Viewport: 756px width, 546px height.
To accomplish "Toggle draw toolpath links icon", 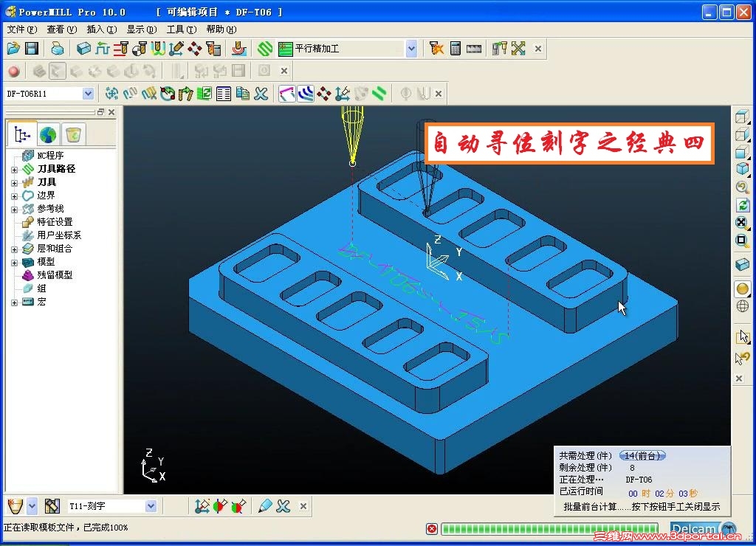I will (287, 94).
